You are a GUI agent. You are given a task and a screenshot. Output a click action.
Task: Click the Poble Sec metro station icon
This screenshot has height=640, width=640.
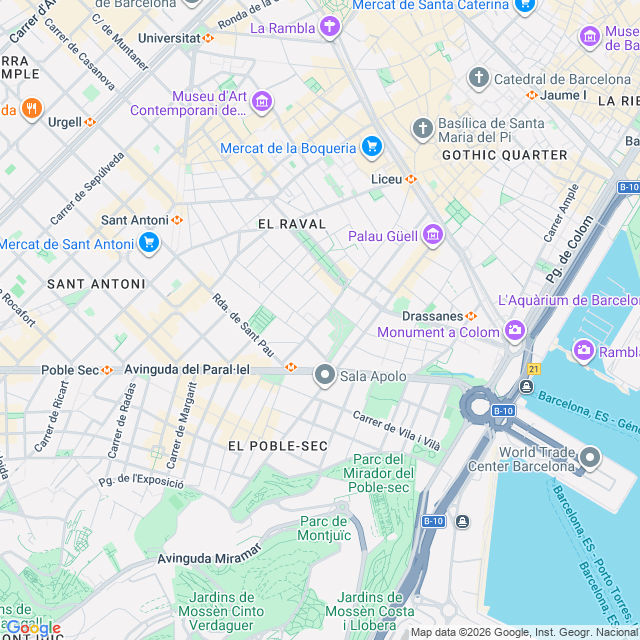107,370
